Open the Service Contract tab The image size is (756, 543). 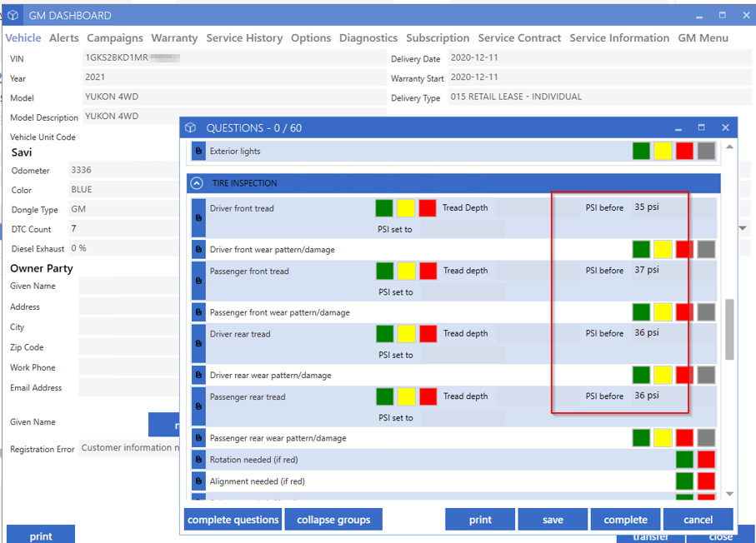[x=519, y=38]
